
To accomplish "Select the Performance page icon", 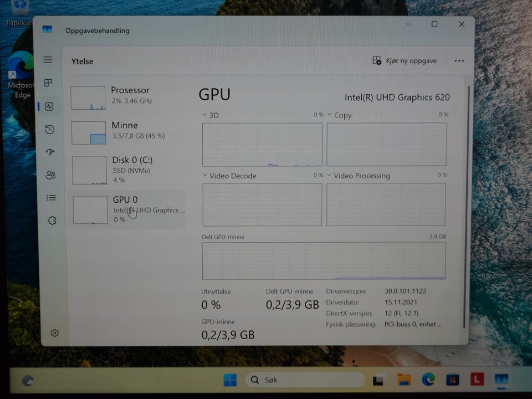I will (x=49, y=106).
